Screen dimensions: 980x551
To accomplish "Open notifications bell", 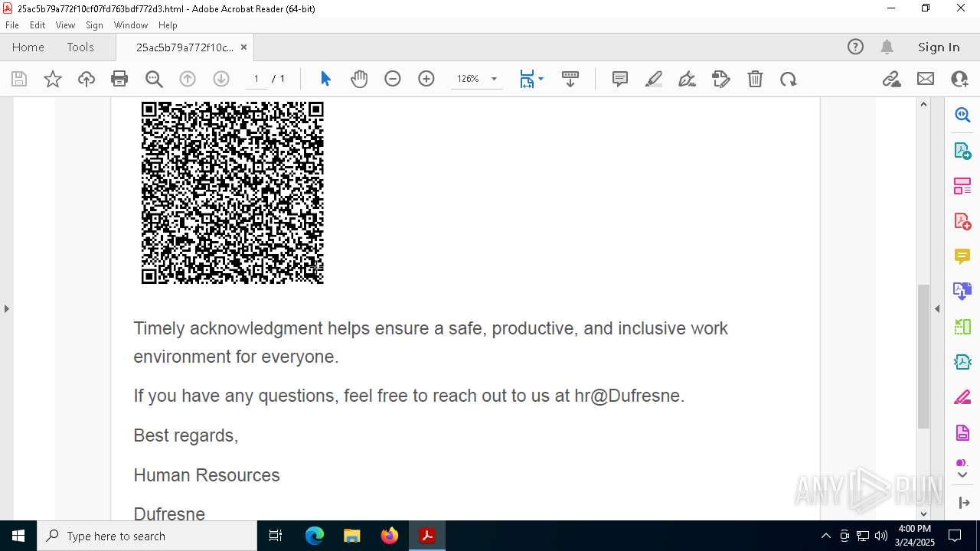I will pos(887,47).
